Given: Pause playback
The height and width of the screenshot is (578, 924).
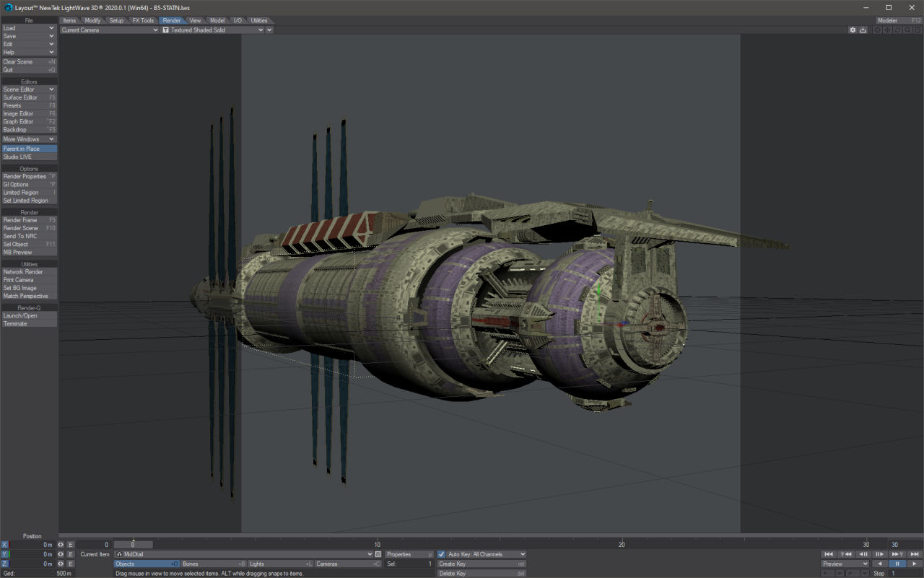Looking at the screenshot, I should [897, 564].
